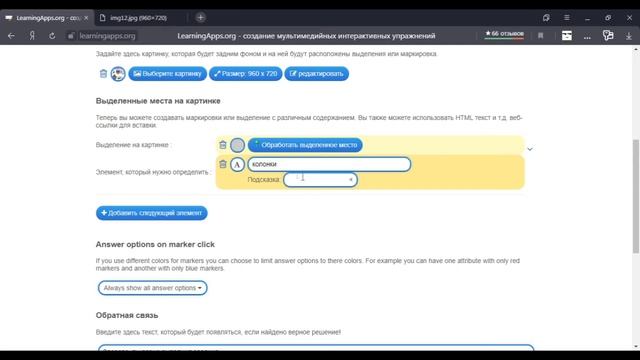Screen dimensions: 640x360
Task: Click the редактировать button
Action: tap(316, 74)
